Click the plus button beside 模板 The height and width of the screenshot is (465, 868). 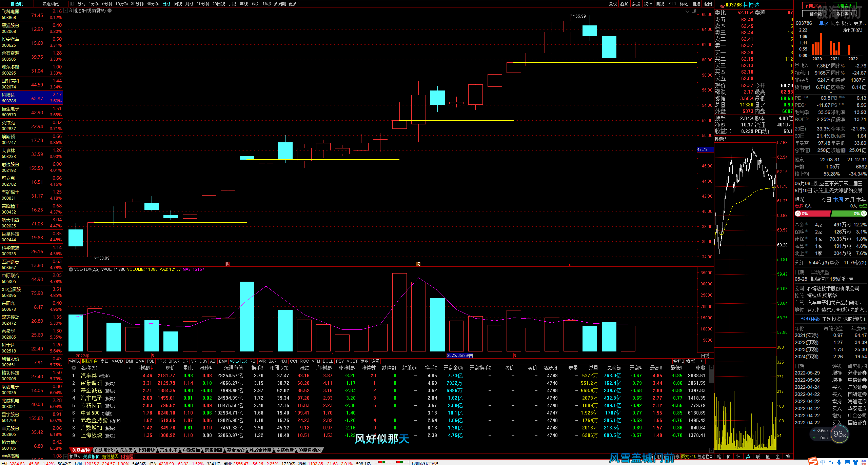(701, 361)
